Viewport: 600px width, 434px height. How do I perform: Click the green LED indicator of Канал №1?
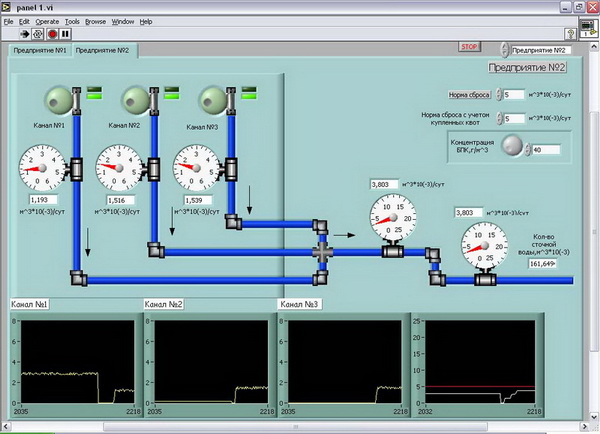tap(95, 96)
